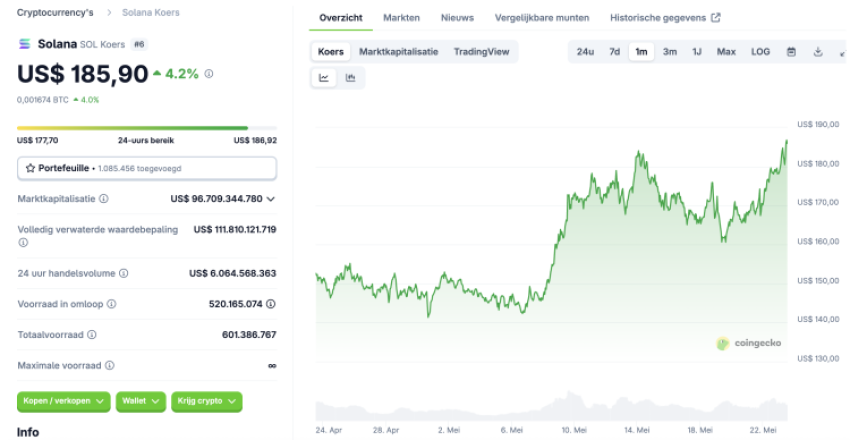Screen dimensions: 850x440
Task: Switch chart to Marktkapitalisatie view
Action: point(398,51)
